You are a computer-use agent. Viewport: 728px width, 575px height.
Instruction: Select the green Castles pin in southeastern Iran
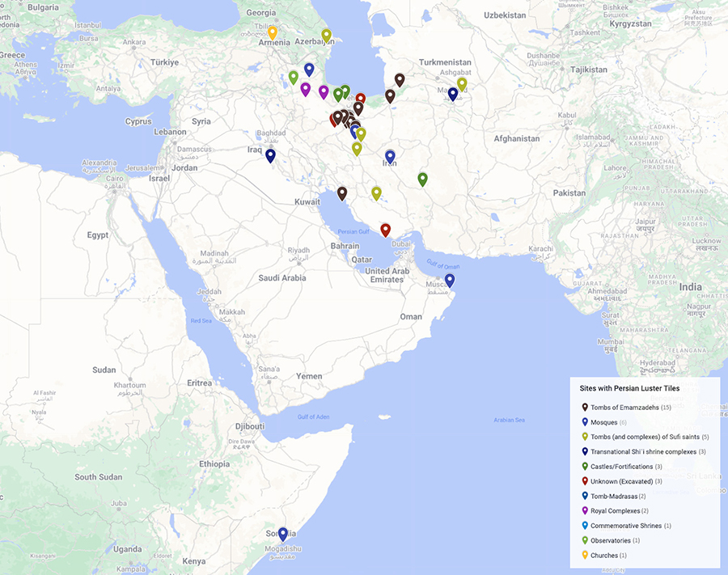coord(421,179)
